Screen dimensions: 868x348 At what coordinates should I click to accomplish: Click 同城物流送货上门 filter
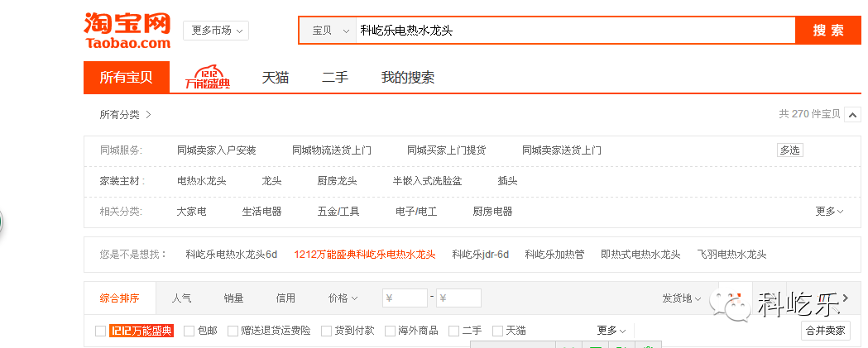332,150
